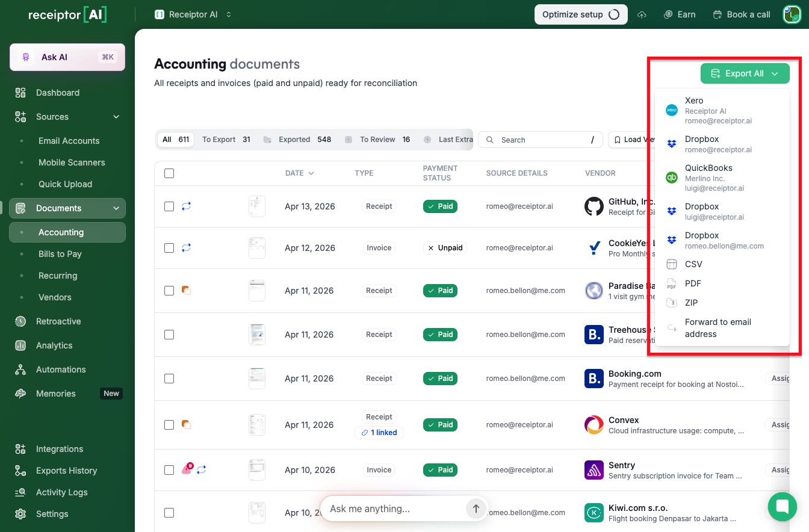The height and width of the screenshot is (532, 809).
Task: Open the Vendors page
Action: pyautogui.click(x=55, y=297)
